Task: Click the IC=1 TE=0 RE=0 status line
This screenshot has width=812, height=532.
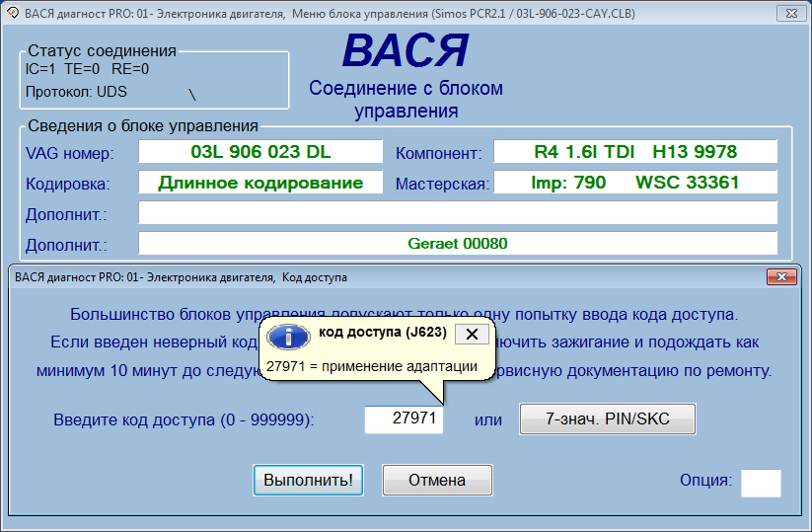Action: coord(87,69)
